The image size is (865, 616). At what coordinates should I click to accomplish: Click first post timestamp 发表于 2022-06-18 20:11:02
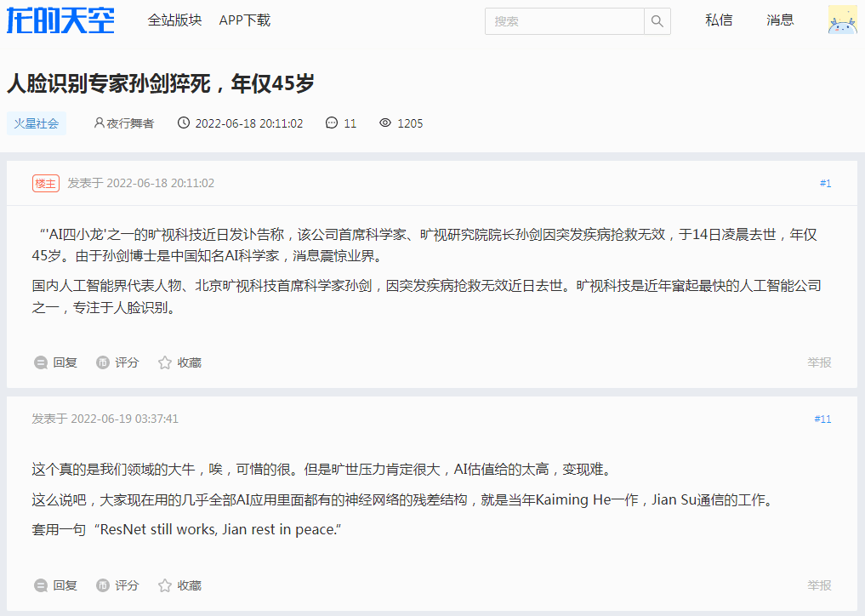[x=140, y=183]
